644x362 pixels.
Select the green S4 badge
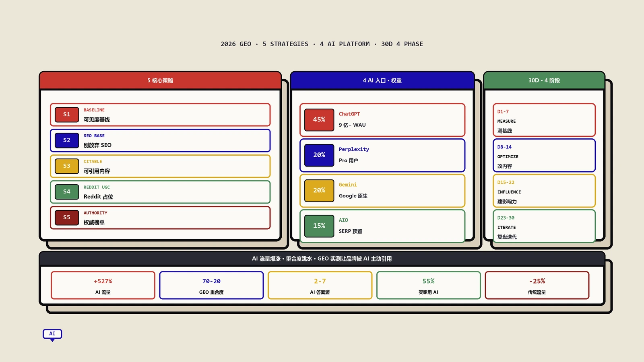point(67,192)
